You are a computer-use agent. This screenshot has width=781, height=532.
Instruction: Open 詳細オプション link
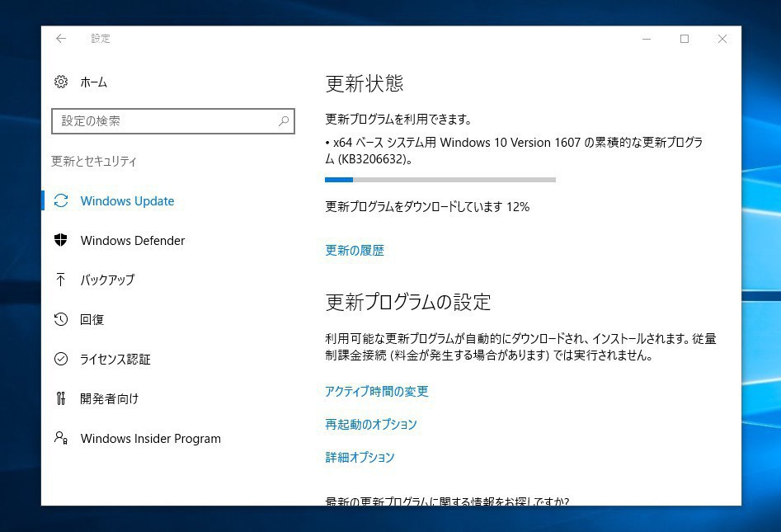point(360,457)
